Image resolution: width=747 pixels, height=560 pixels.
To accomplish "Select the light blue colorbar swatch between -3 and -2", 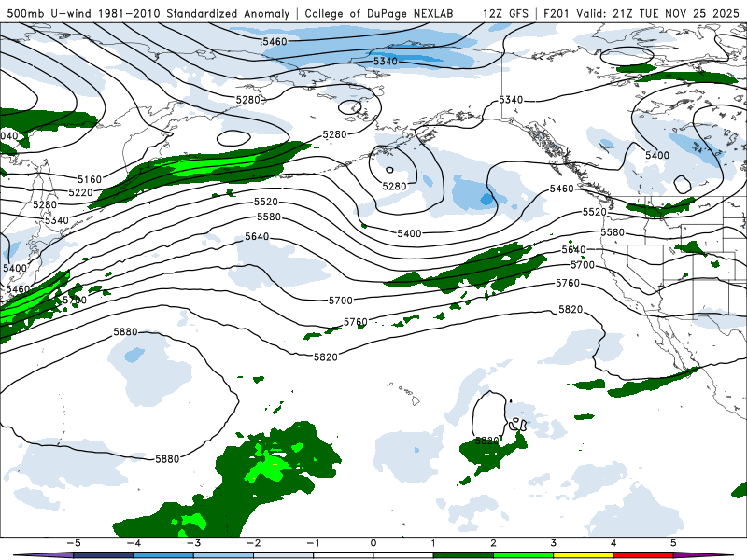I will click(x=223, y=555).
